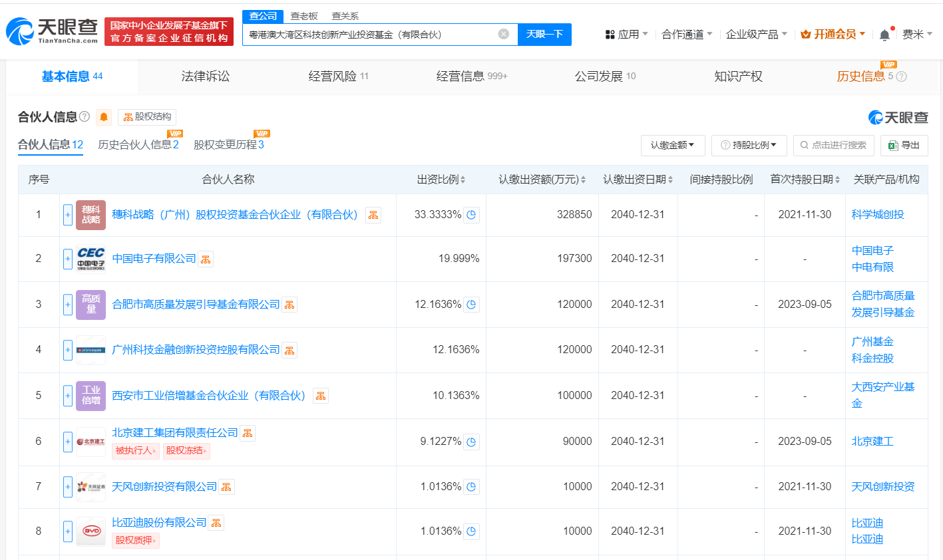Screen dimensions: 943x560
Task: Click the 点击进行搜索 search field
Action: 833,145
